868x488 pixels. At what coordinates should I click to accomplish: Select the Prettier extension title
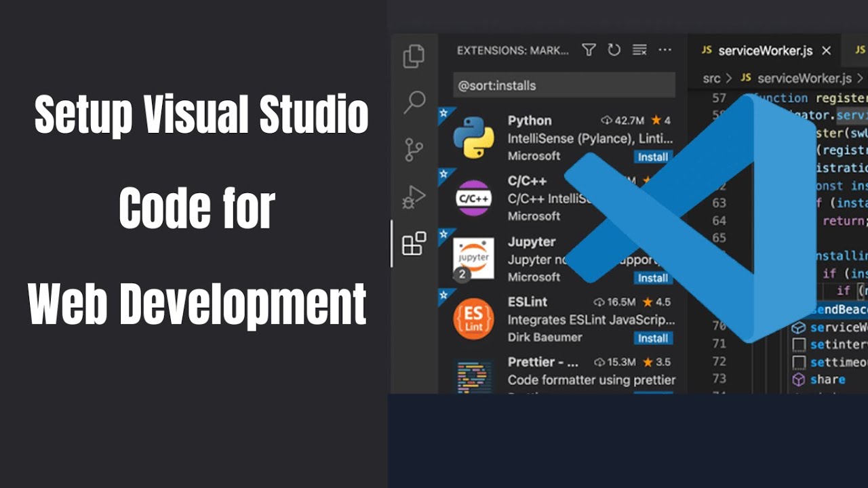542,362
